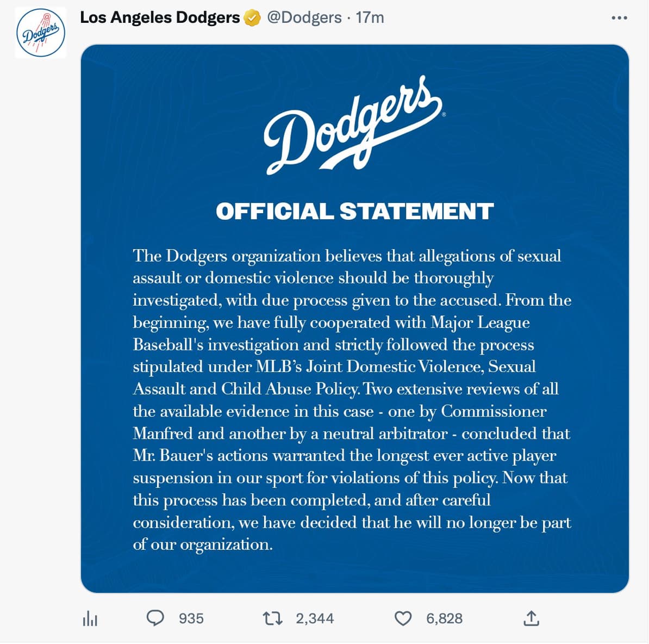The image size is (649, 644).
Task: Share tweet via upload arrow icon
Action: tap(531, 618)
